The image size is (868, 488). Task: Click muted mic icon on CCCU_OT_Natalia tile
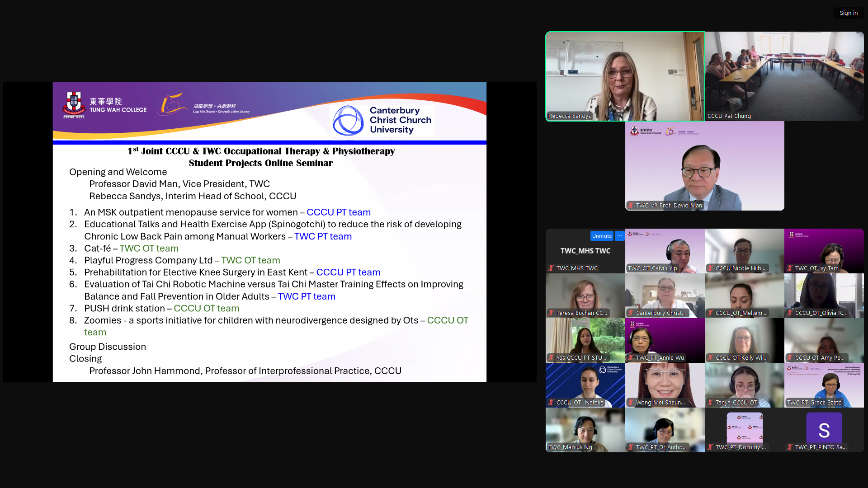pyautogui.click(x=552, y=403)
